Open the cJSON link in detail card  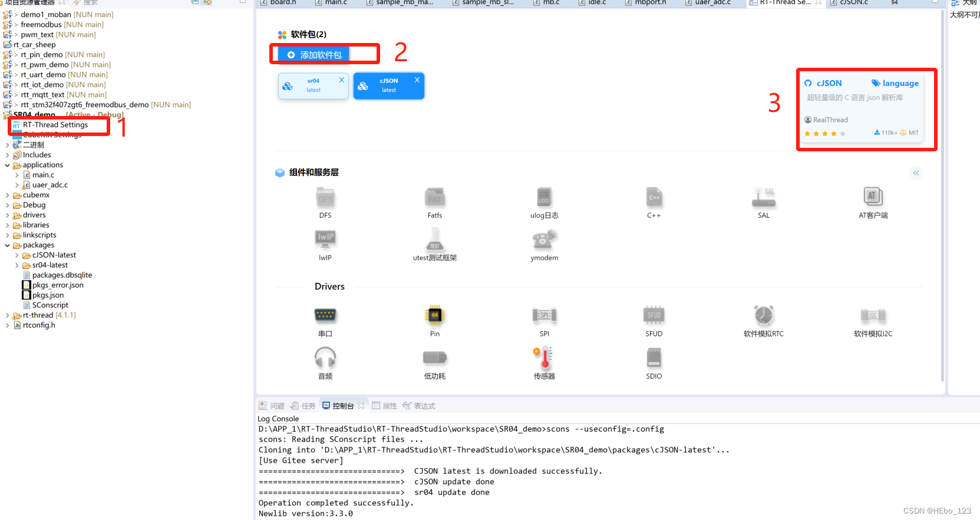point(829,83)
